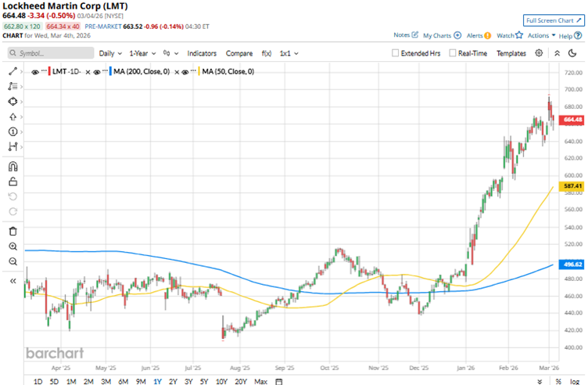Open the Actions dropdown menu

[540, 35]
